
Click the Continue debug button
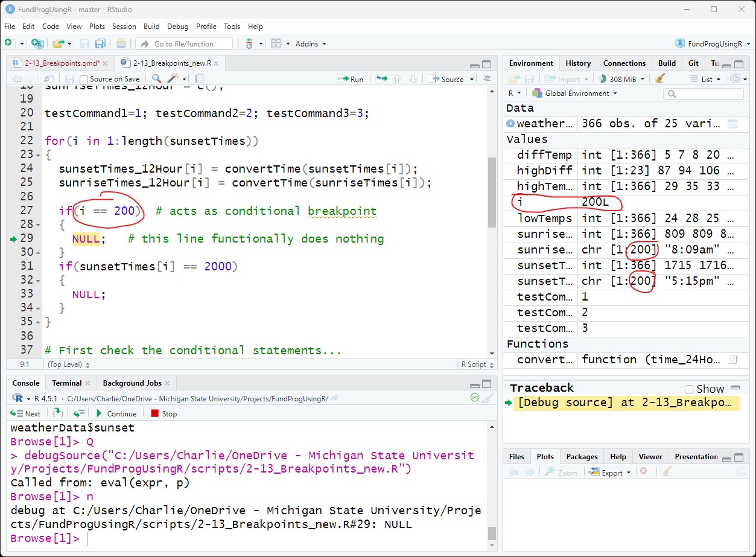pos(116,413)
